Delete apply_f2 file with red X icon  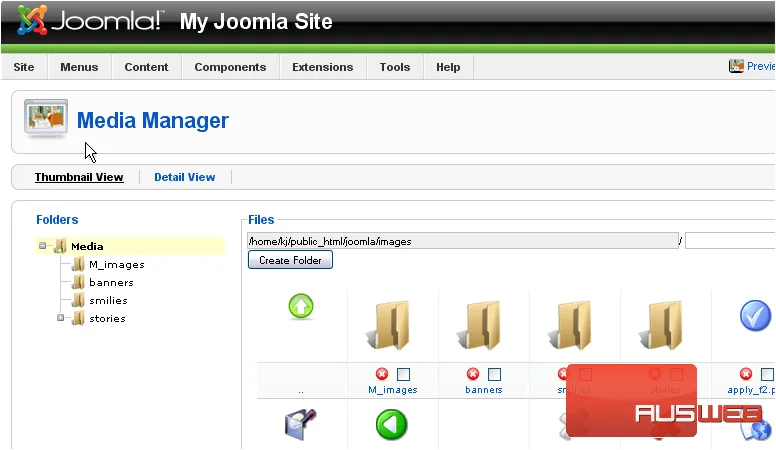coord(746,374)
